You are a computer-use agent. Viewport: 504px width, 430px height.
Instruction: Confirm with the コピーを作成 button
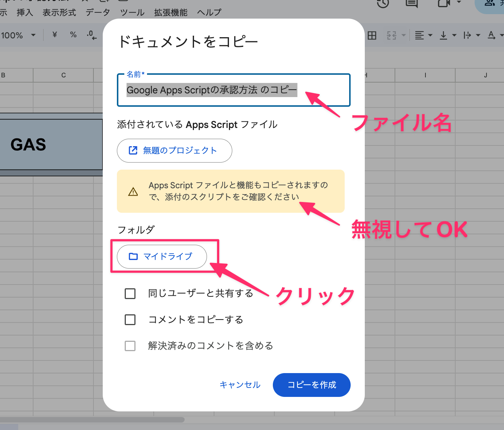312,385
